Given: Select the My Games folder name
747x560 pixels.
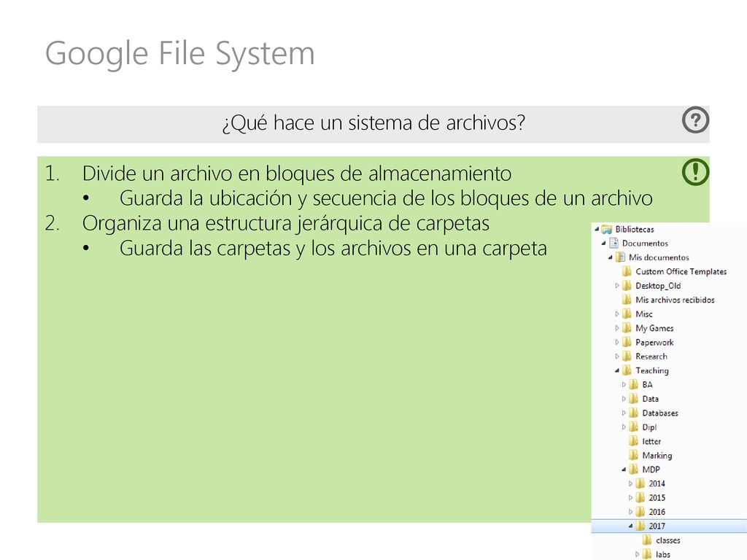Looking at the screenshot, I should [x=654, y=328].
